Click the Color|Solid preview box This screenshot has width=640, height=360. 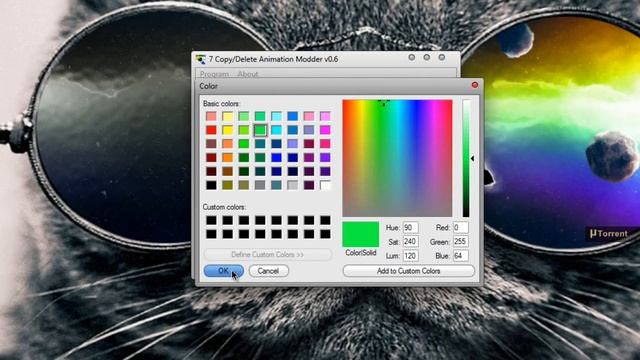pos(360,234)
